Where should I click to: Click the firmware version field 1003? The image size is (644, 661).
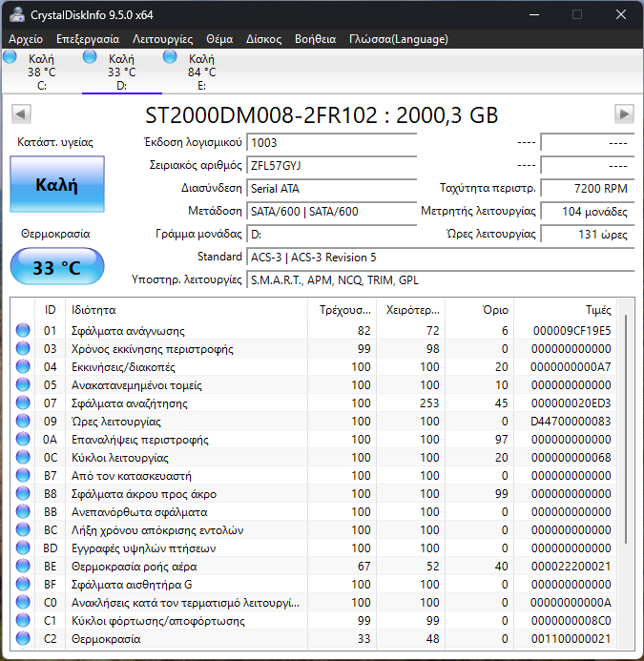[331, 142]
